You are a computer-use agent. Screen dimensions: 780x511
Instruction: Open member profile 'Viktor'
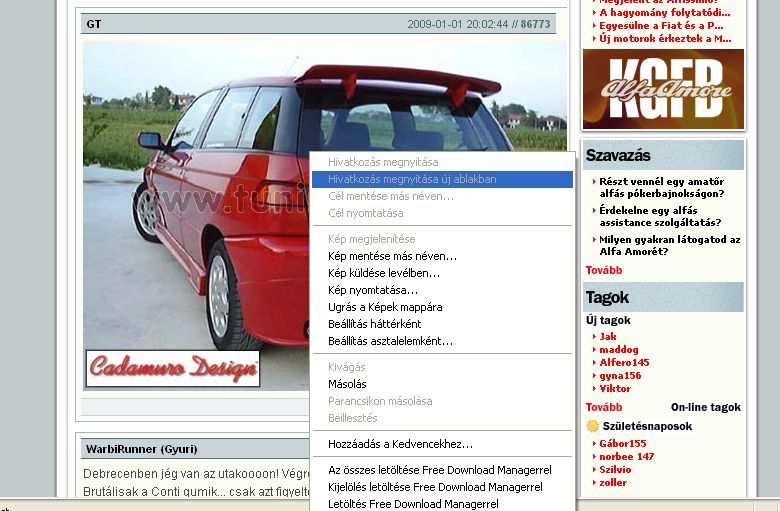pyautogui.click(x=615, y=388)
